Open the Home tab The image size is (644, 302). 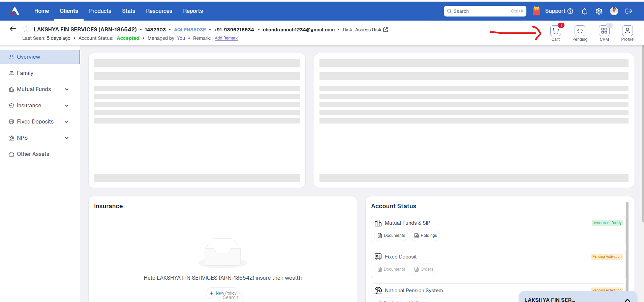tap(41, 11)
